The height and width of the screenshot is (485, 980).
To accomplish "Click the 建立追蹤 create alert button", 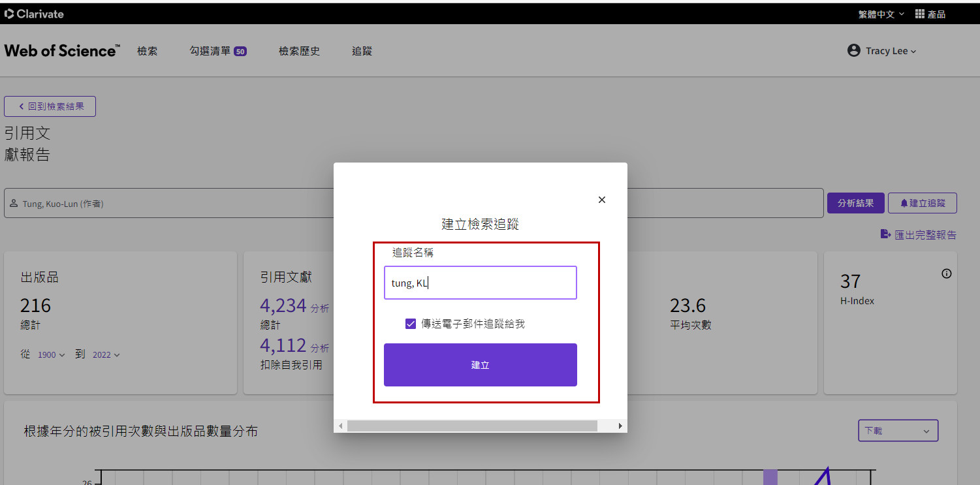I will point(923,203).
